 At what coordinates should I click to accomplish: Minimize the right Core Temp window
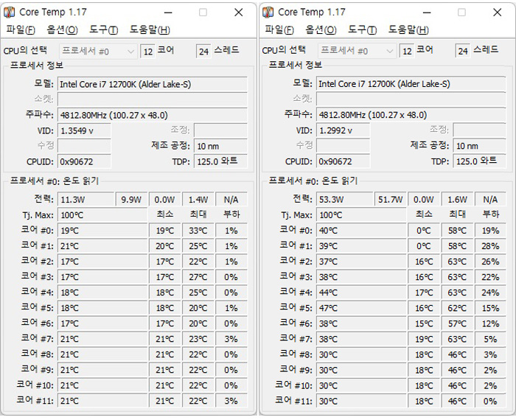pyautogui.click(x=427, y=13)
